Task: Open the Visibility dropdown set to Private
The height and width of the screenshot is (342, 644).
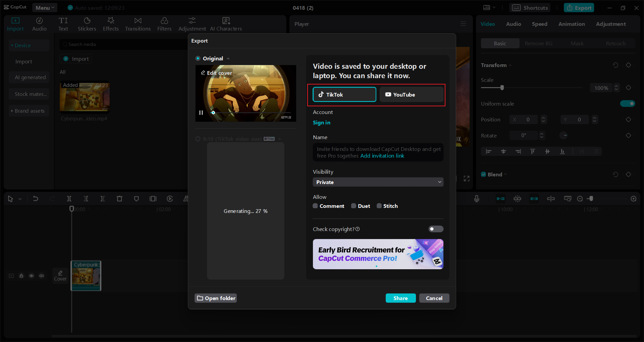Action: (x=378, y=182)
